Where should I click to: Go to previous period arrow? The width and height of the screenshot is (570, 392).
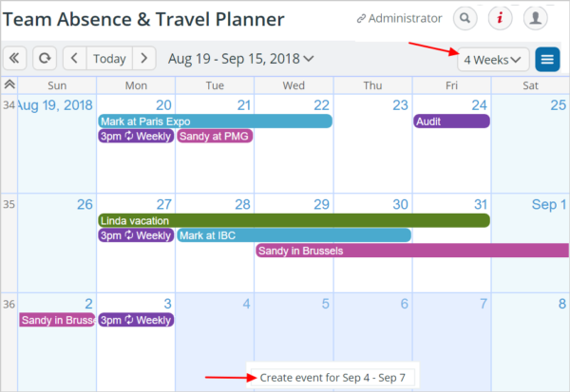tap(74, 58)
